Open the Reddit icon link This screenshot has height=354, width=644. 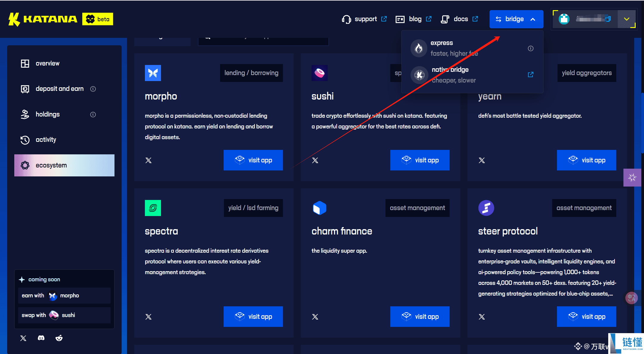coord(59,338)
